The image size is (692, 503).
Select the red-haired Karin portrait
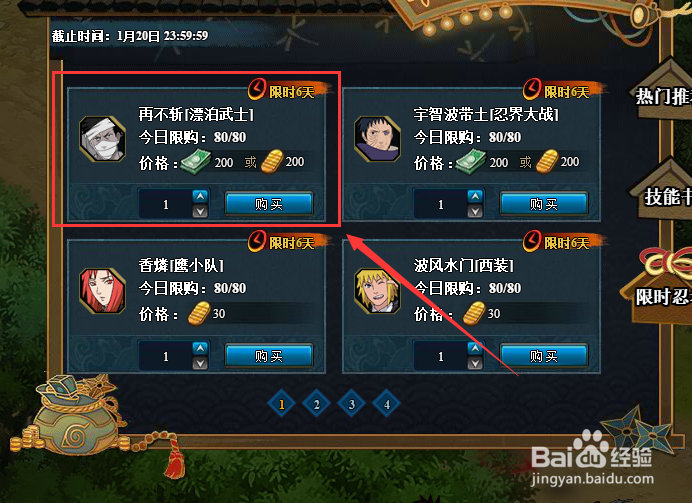102,291
